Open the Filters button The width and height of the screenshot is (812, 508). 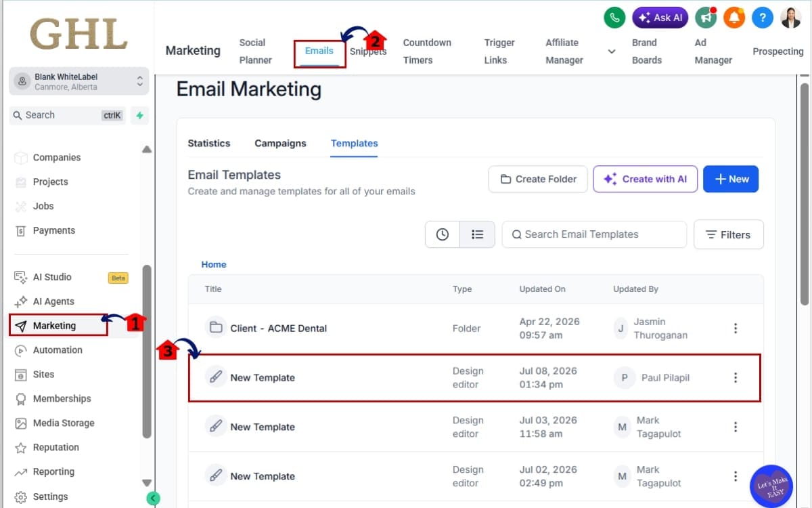[729, 234]
